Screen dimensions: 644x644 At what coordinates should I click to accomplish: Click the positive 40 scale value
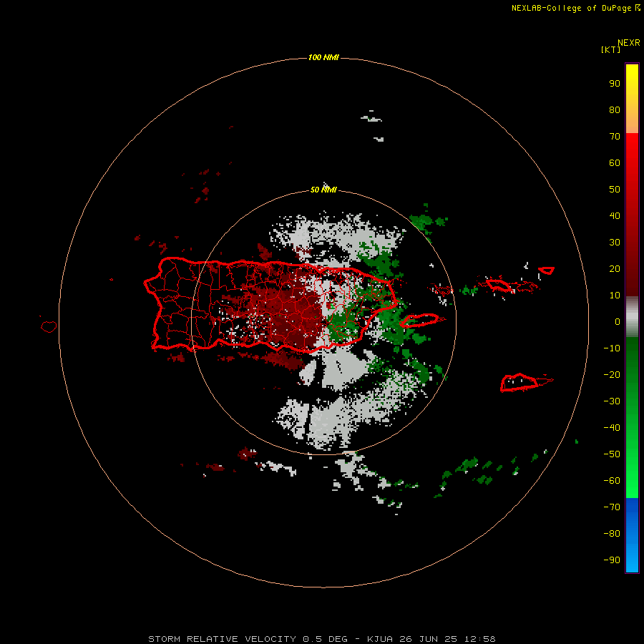(615, 216)
